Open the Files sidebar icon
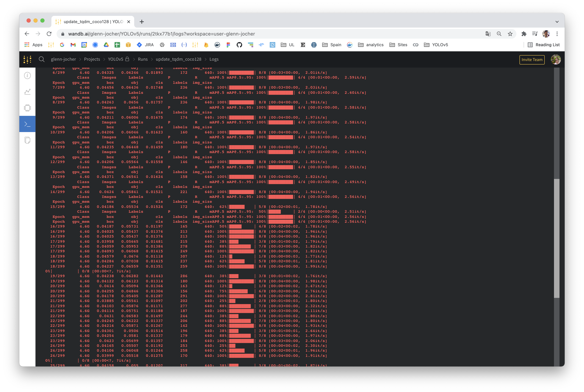This screenshot has width=584, height=392. click(x=27, y=140)
